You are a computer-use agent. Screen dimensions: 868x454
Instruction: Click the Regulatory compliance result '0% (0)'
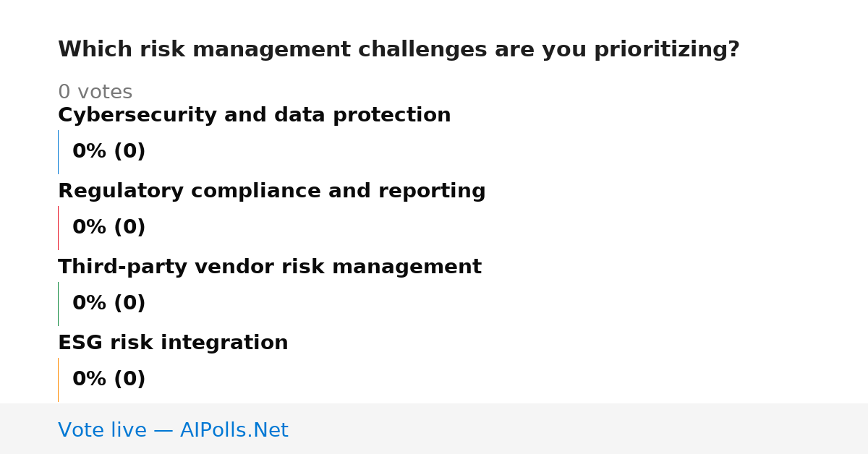109,228
